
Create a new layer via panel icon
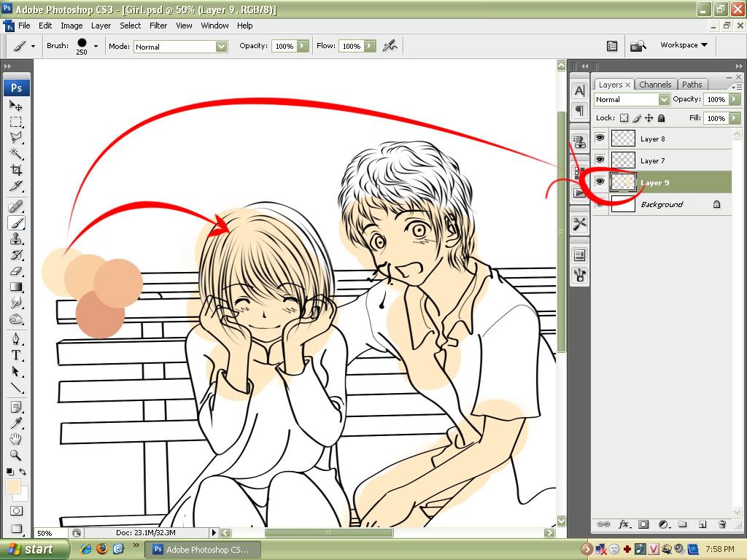(702, 524)
